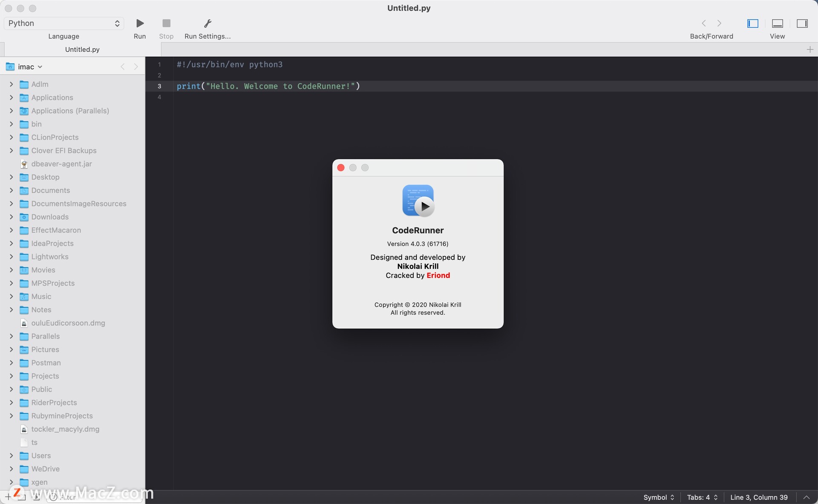818x504 pixels.
Task: Select the MPSProjects folder
Action: (53, 283)
